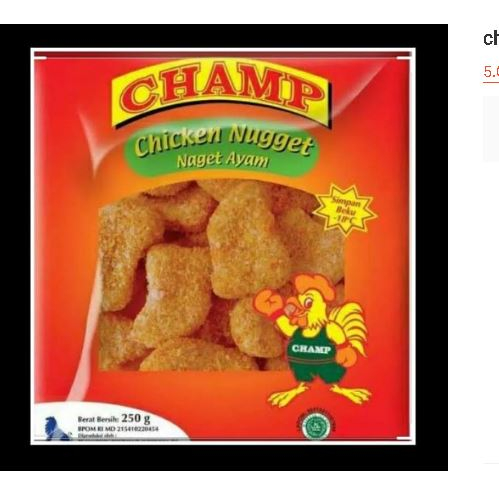
Task: Click the gray panel below the rating
Action: [x=491, y=129]
